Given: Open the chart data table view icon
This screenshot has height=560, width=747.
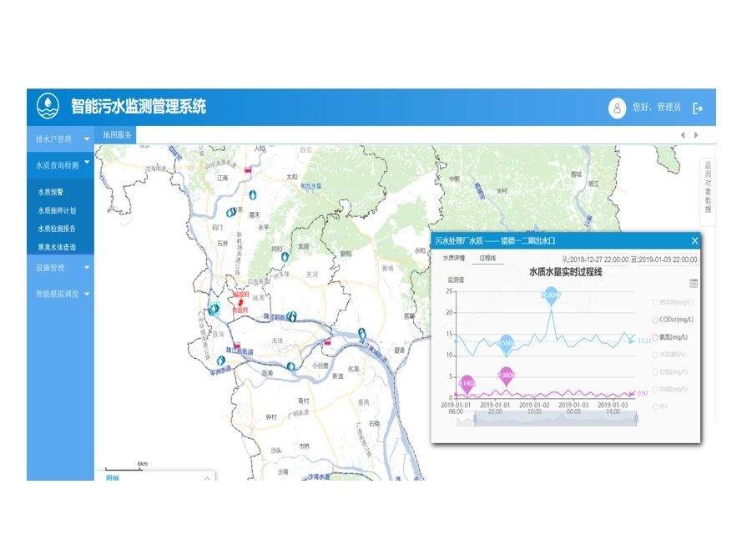Looking at the screenshot, I should point(694,283).
